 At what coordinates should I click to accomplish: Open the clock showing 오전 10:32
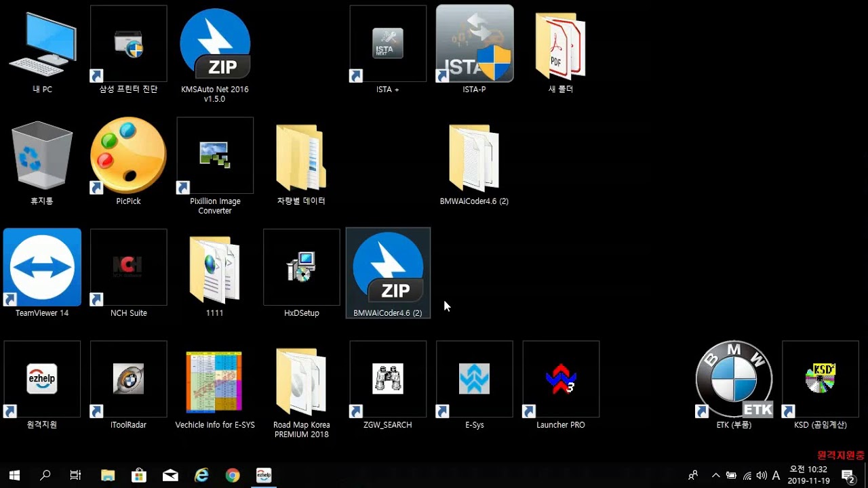[809, 475]
